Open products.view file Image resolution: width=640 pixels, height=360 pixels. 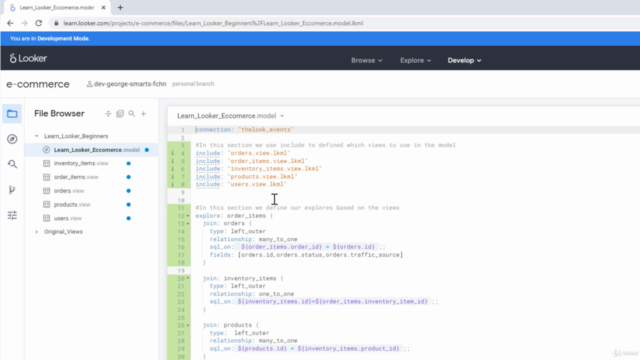pos(72,204)
